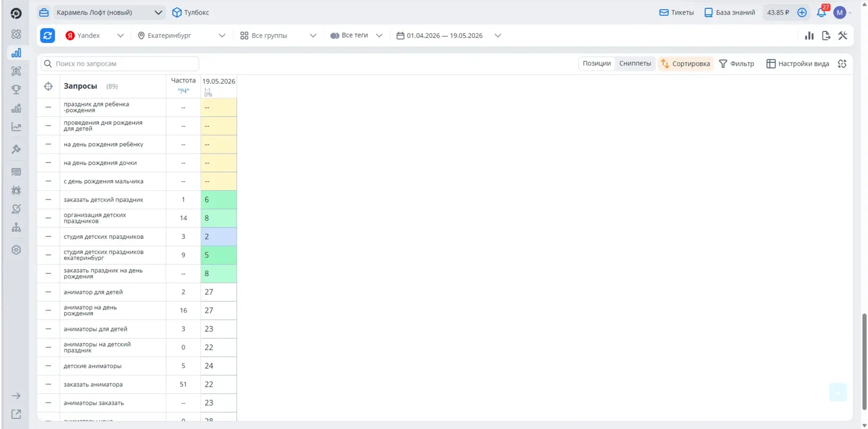Click the export report file icon
Screen dimensions: 868x429
pyautogui.click(x=826, y=36)
